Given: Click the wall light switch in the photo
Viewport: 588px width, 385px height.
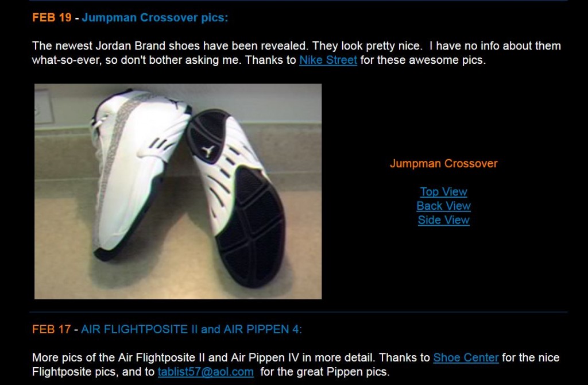Looking at the screenshot, I should (x=44, y=106).
